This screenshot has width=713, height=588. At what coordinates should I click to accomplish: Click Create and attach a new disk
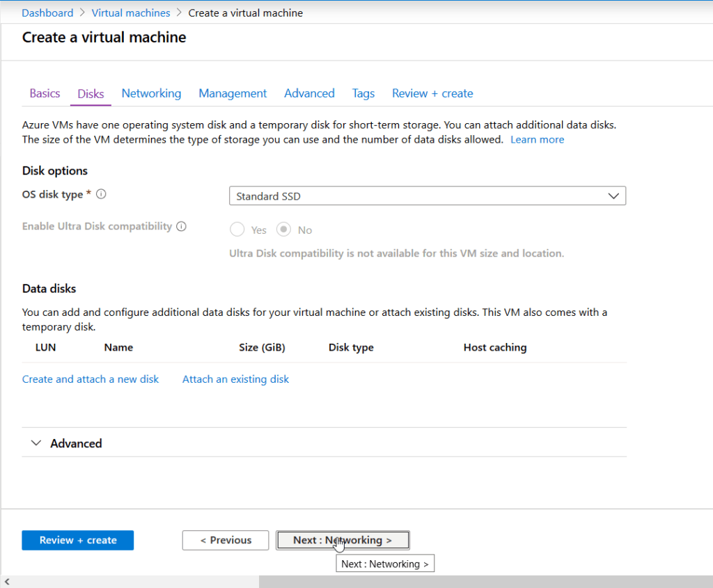click(x=91, y=379)
